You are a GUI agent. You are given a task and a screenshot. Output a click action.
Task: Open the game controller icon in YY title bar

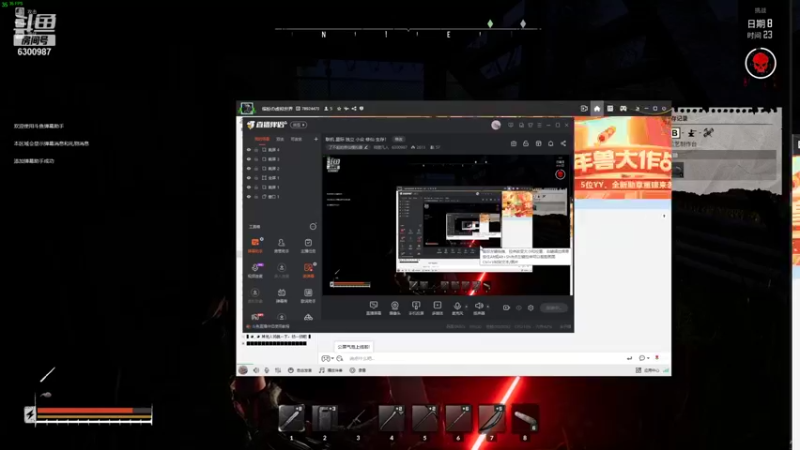[x=623, y=108]
